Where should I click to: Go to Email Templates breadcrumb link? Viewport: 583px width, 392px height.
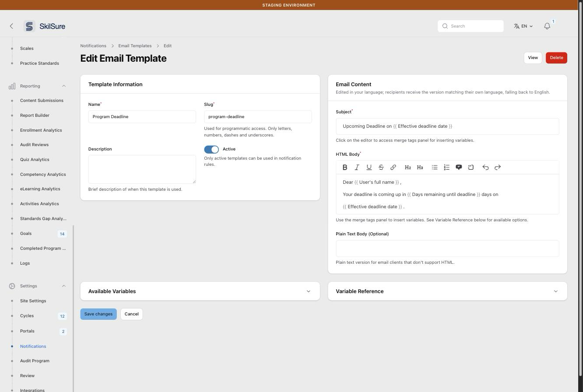pos(135,46)
